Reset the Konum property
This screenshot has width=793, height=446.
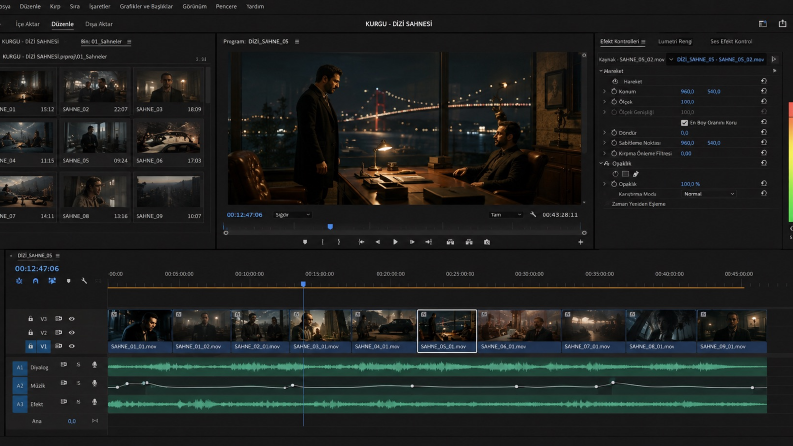(x=764, y=91)
